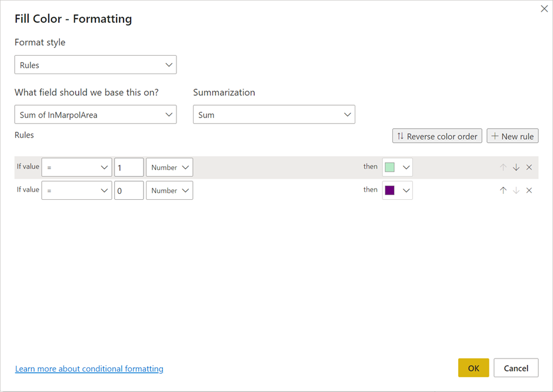553x392 pixels.
Task: Close the Fill Color formatting dialog
Action: pyautogui.click(x=544, y=9)
